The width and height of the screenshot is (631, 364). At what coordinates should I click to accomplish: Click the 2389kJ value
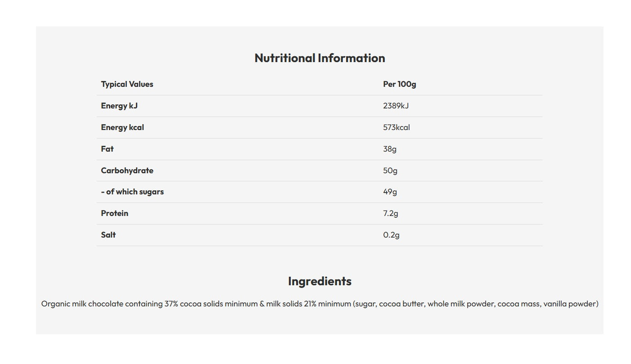point(396,106)
